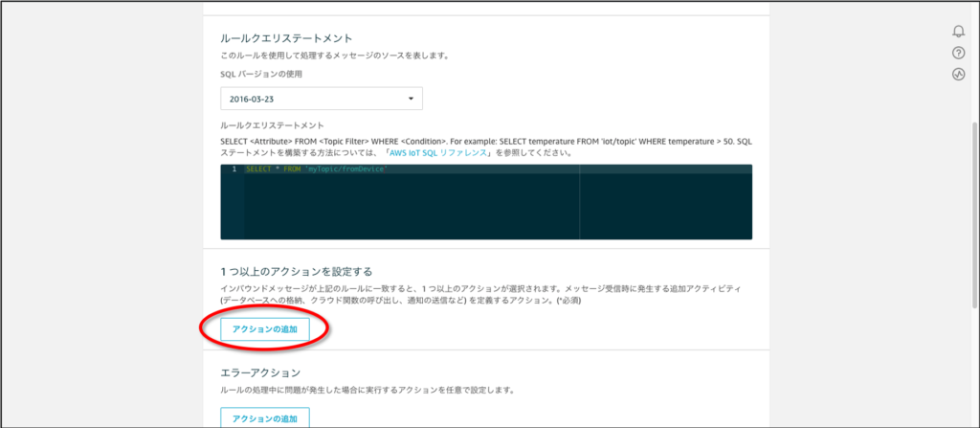Screen dimensions: 980x428
Task: Click the help question mark icon
Action: coord(958,53)
